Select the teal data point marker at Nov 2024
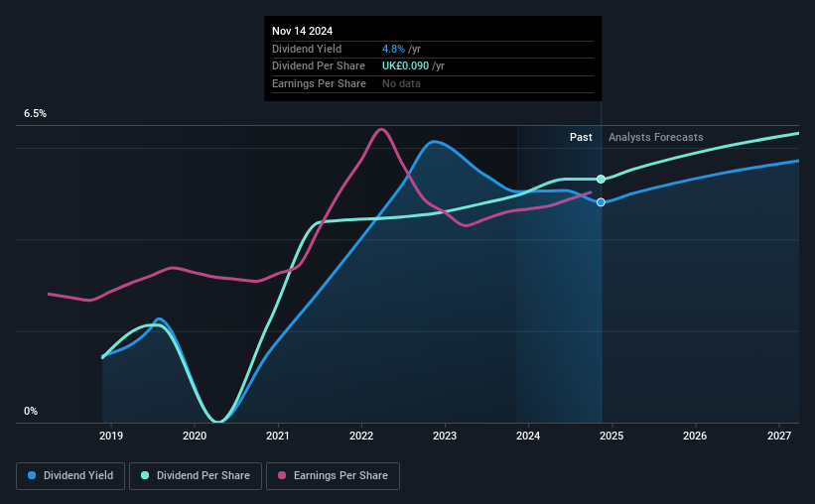The width and height of the screenshot is (815, 504). pyautogui.click(x=601, y=180)
